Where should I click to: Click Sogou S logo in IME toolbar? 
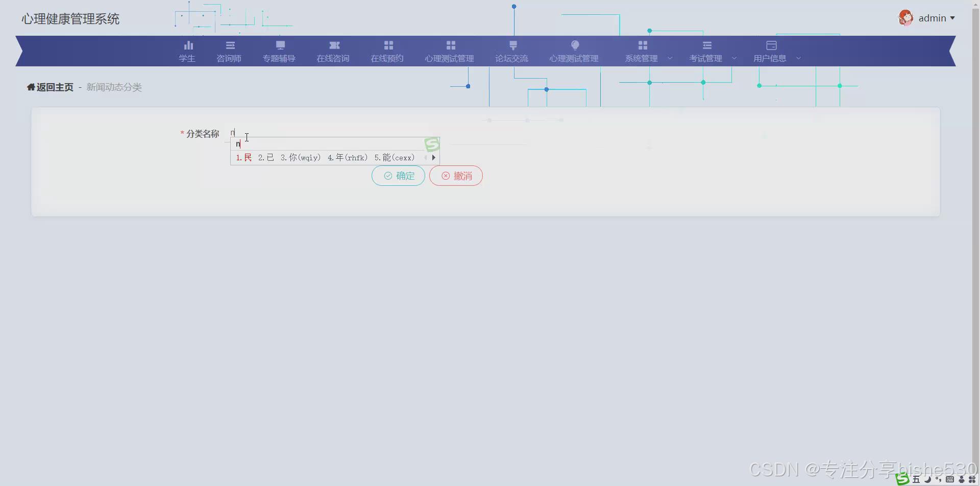coord(903,479)
